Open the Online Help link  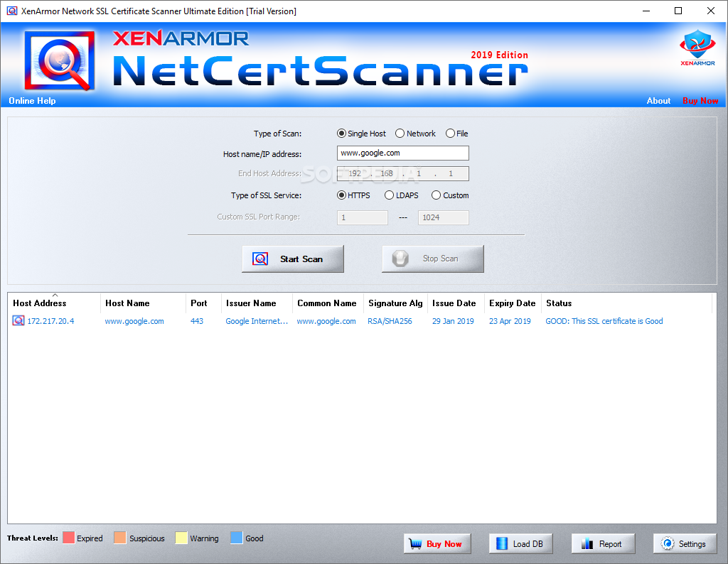[x=32, y=101]
